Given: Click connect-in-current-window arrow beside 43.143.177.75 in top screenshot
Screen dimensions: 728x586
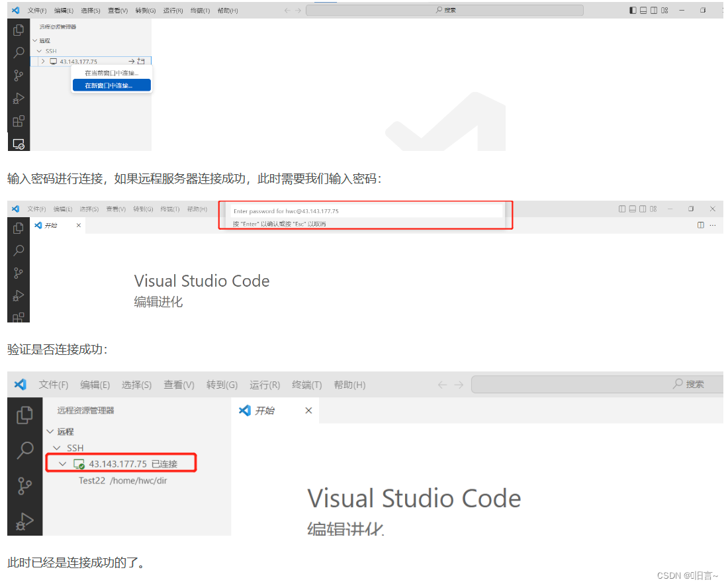Looking at the screenshot, I should pyautogui.click(x=132, y=62).
